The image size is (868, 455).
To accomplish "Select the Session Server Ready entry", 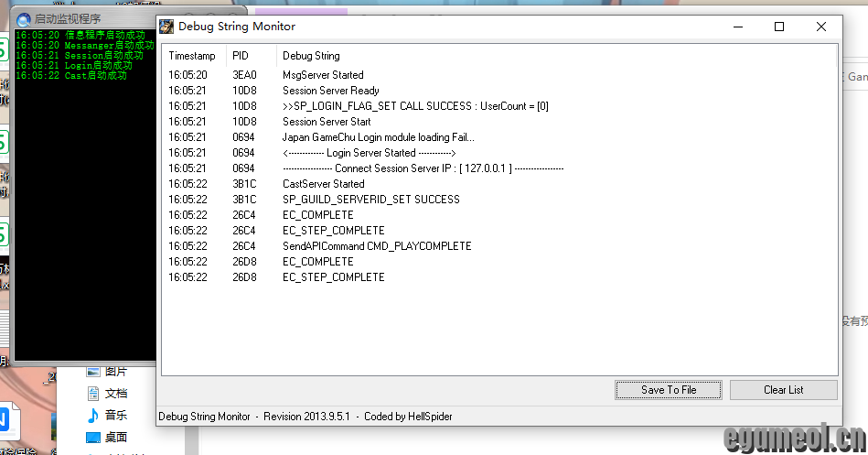I will pyautogui.click(x=330, y=91).
